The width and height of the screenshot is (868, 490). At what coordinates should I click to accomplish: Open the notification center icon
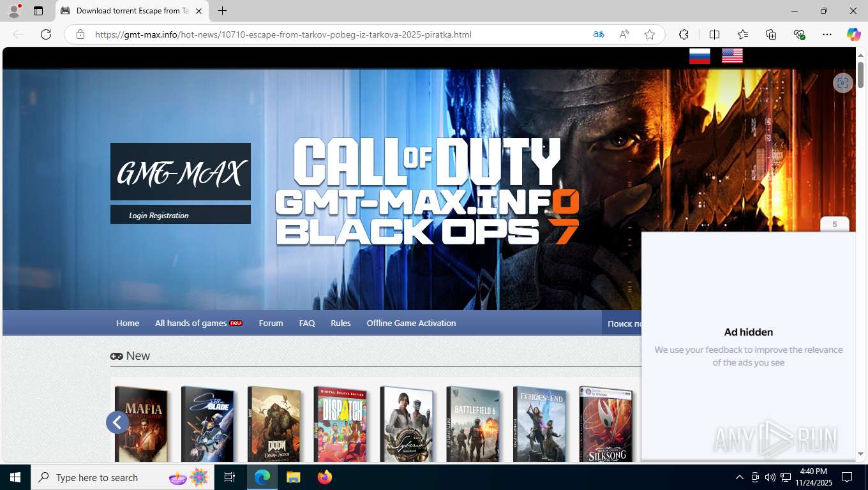coord(847,477)
